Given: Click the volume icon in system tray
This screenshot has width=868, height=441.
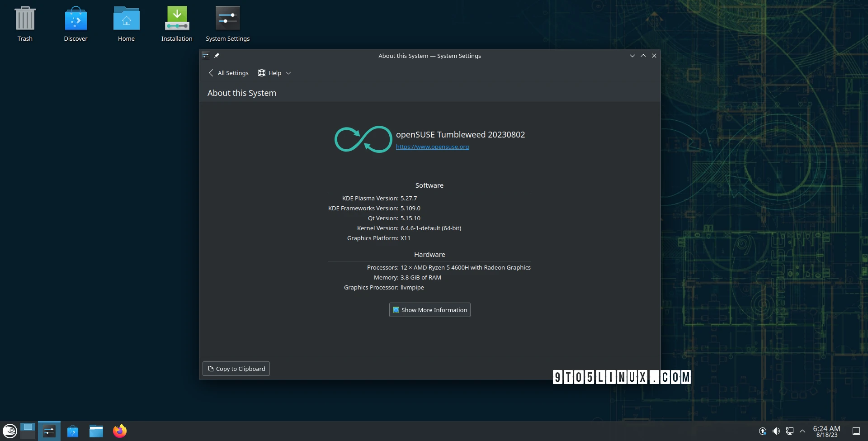Looking at the screenshot, I should (x=776, y=431).
